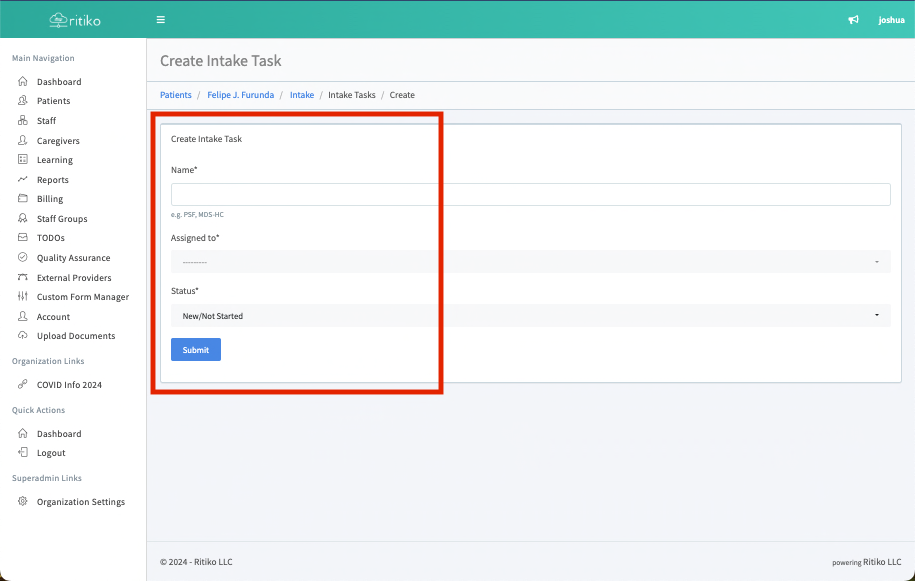This screenshot has width=915, height=581.
Task: Open the joshua user menu
Action: click(890, 20)
